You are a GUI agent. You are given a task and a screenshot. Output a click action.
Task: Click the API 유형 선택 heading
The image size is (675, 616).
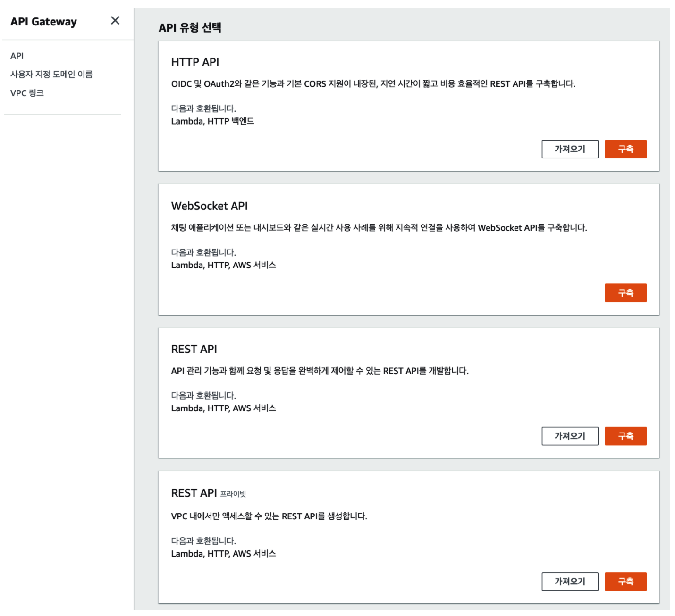pos(190,27)
